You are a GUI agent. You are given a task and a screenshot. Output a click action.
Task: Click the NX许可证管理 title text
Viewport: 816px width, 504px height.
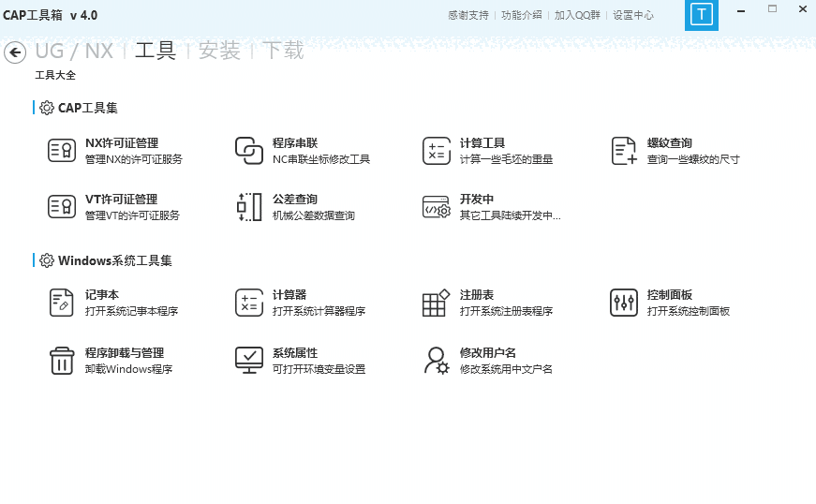coord(122,143)
